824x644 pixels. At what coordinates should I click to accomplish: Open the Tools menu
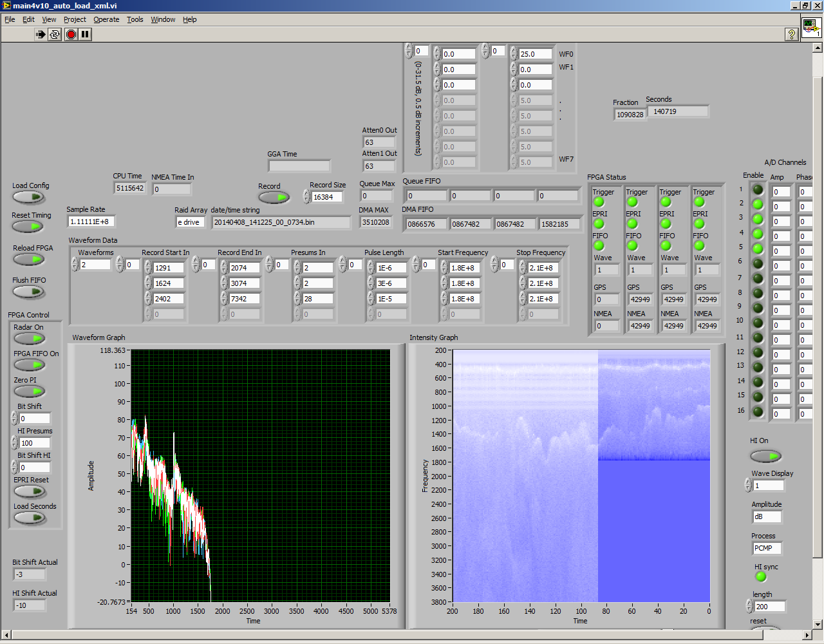[x=135, y=19]
